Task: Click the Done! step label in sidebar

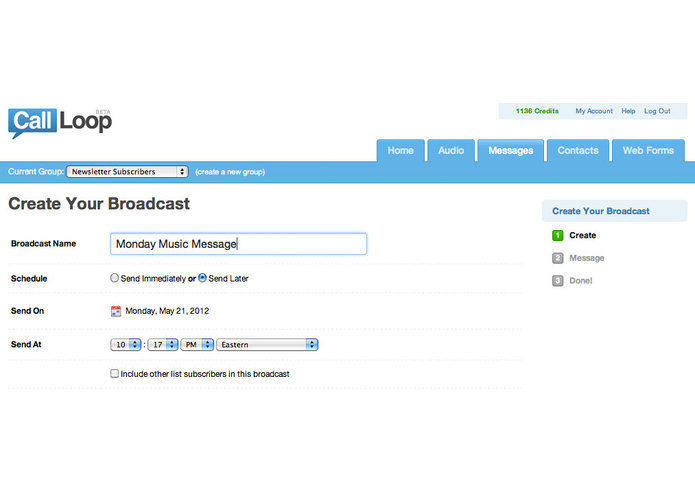Action: pos(581,280)
